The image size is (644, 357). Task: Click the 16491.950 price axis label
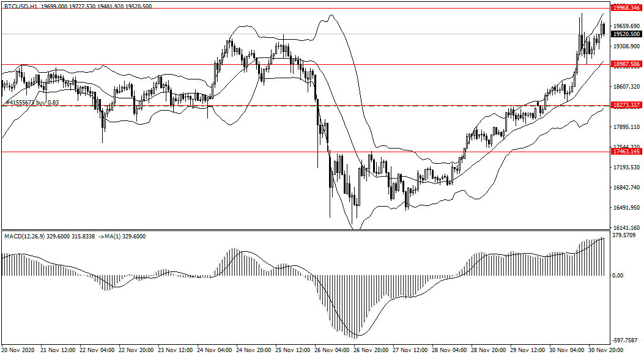coord(625,208)
